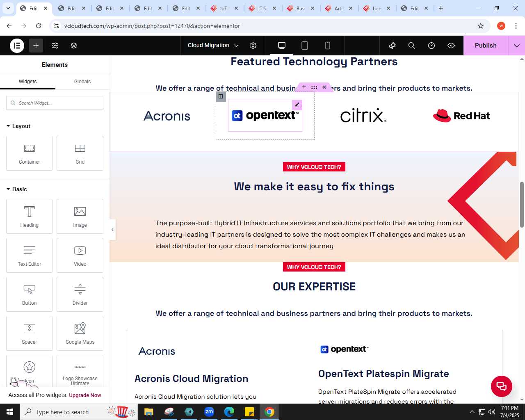Collapse the Basic section
This screenshot has height=420, width=525.
pos(17,189)
